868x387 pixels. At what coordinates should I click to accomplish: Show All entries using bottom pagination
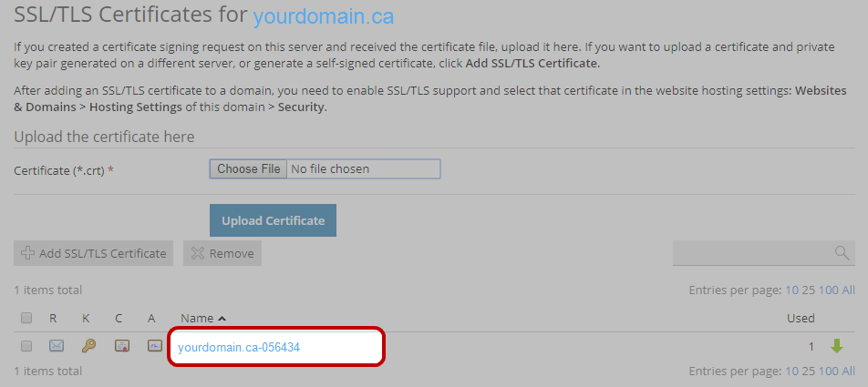(848, 371)
